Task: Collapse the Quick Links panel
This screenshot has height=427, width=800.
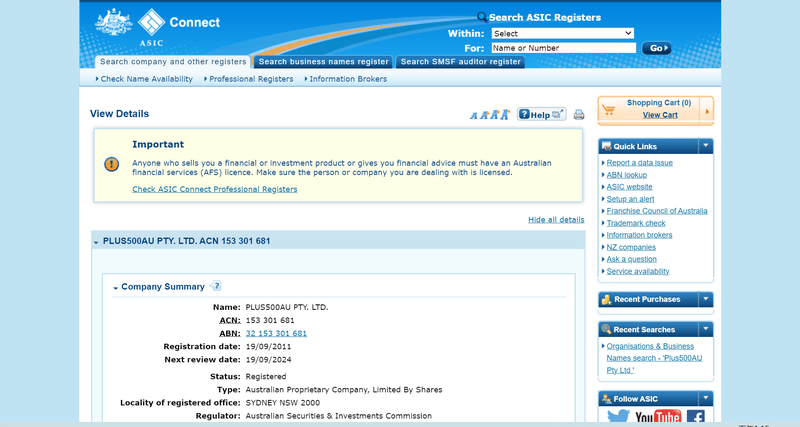Action: tap(705, 146)
